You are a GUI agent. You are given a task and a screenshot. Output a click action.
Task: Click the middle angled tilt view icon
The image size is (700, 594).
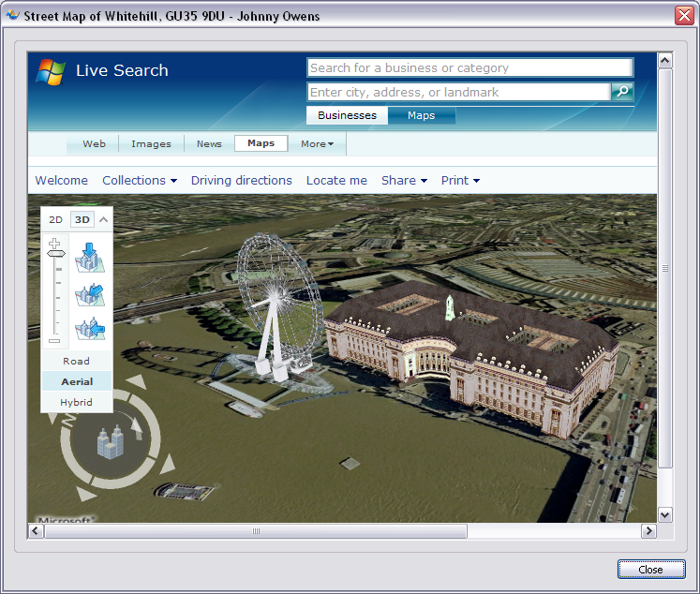(x=90, y=293)
